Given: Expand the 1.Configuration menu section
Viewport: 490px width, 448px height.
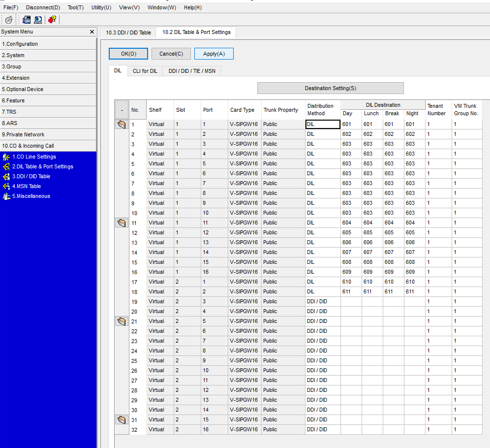Looking at the screenshot, I should coord(48,44).
